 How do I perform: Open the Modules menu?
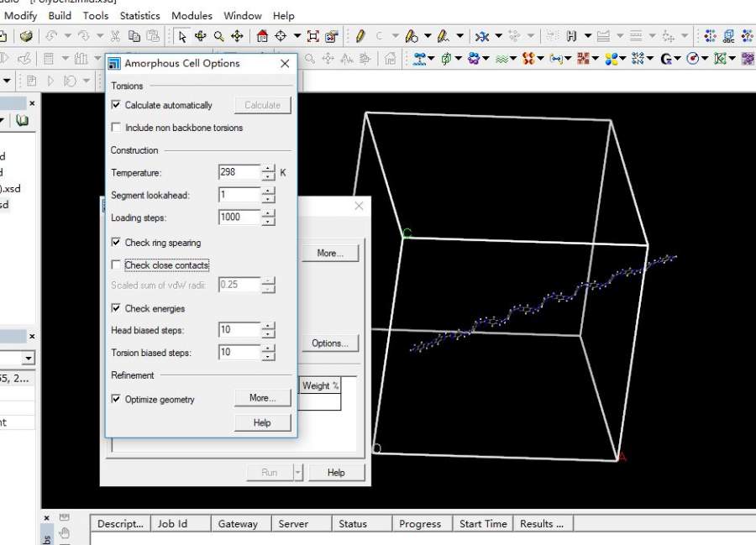[192, 16]
